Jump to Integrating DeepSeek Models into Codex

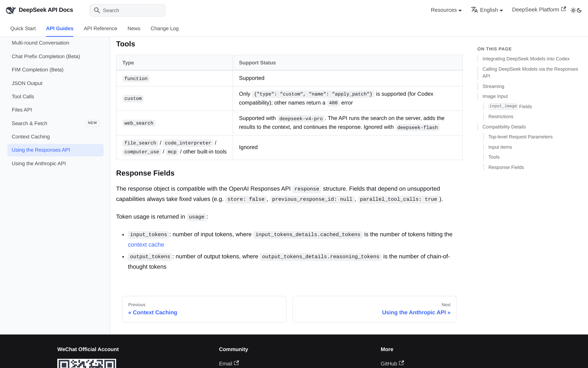(x=526, y=59)
